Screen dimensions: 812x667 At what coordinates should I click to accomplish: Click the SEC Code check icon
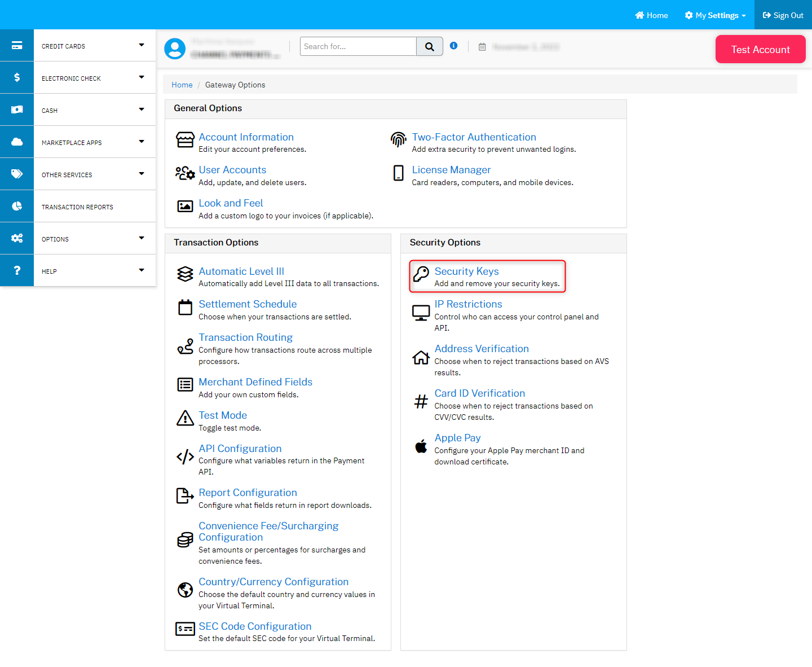coord(185,629)
